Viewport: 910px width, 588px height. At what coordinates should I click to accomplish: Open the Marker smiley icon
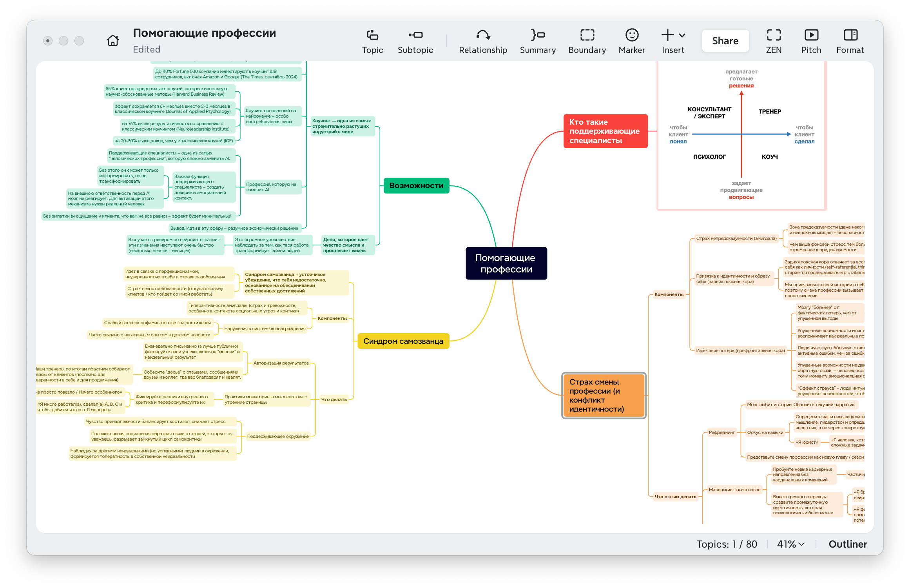tap(631, 35)
